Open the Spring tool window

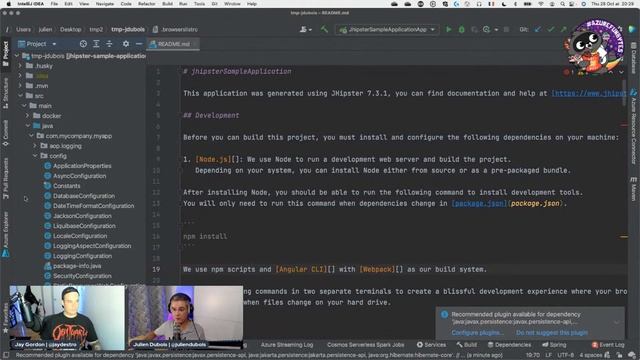click(x=554, y=345)
